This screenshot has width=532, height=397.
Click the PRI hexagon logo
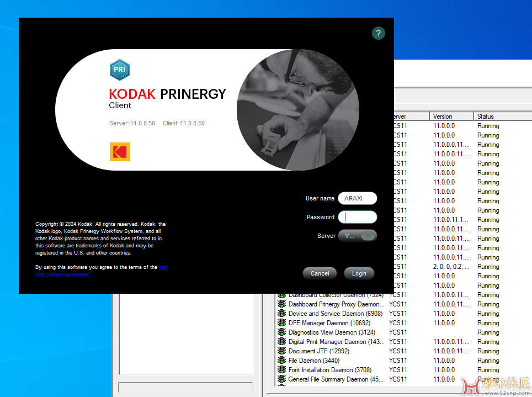tap(119, 70)
